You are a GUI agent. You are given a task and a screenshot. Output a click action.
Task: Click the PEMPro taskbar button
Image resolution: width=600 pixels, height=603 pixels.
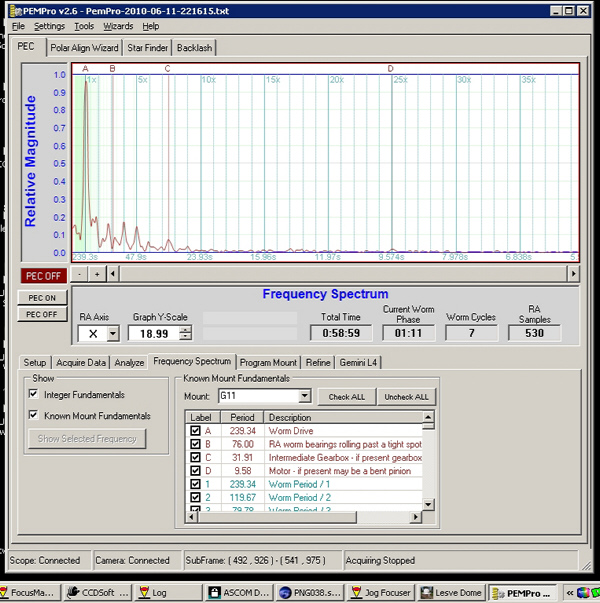point(522,593)
